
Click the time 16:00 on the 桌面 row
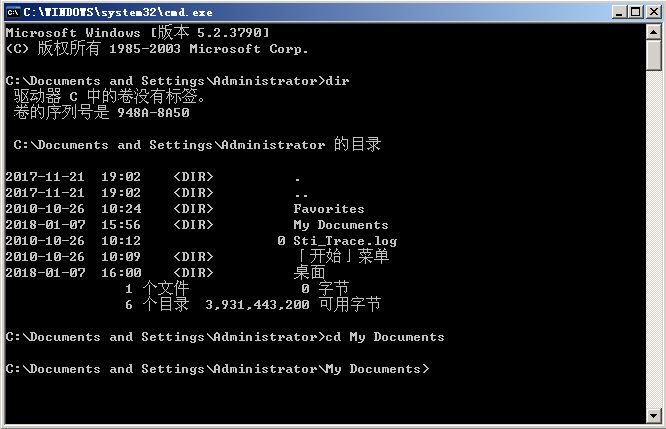tap(121, 273)
